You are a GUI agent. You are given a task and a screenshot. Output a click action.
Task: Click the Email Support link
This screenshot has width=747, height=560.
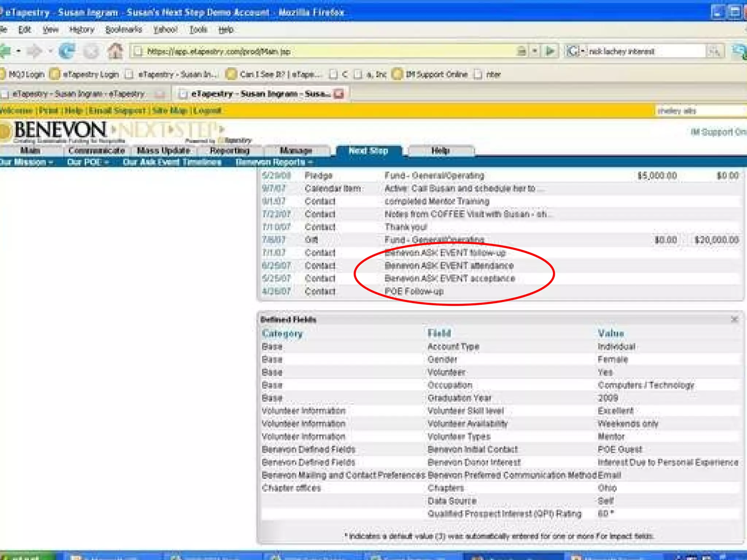coord(117,110)
